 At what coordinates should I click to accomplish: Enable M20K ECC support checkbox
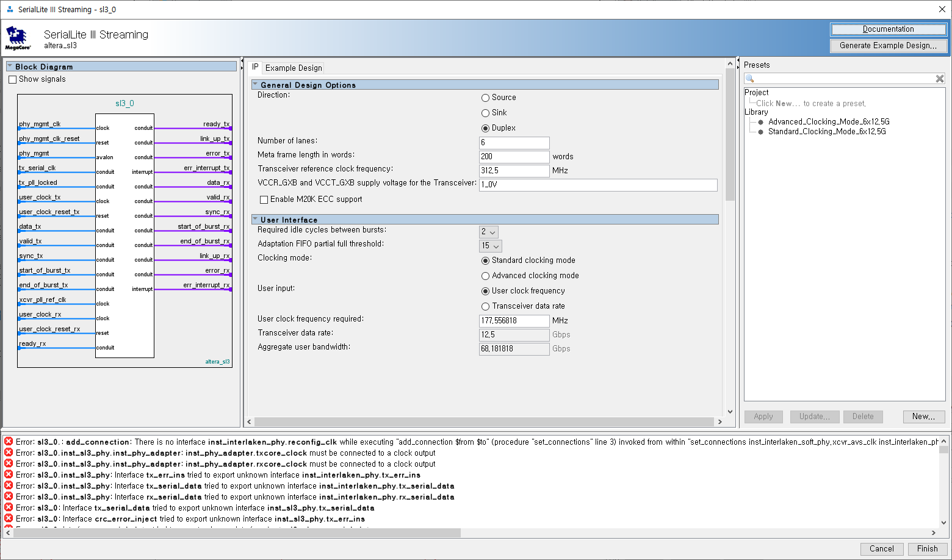pyautogui.click(x=264, y=199)
